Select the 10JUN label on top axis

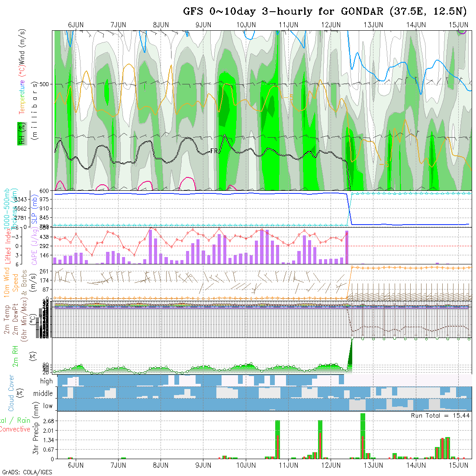[246, 25]
